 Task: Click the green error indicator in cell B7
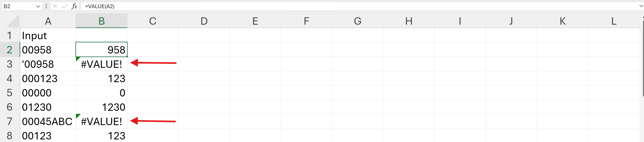click(x=78, y=116)
